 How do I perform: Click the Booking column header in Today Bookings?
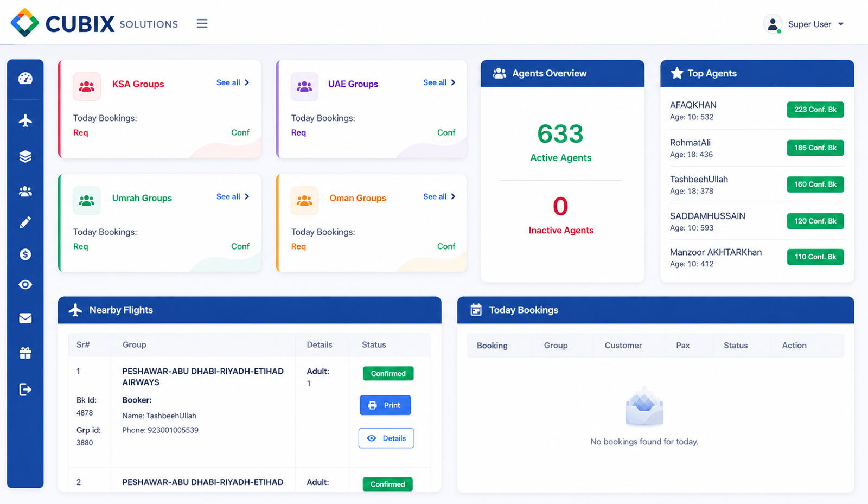(492, 346)
